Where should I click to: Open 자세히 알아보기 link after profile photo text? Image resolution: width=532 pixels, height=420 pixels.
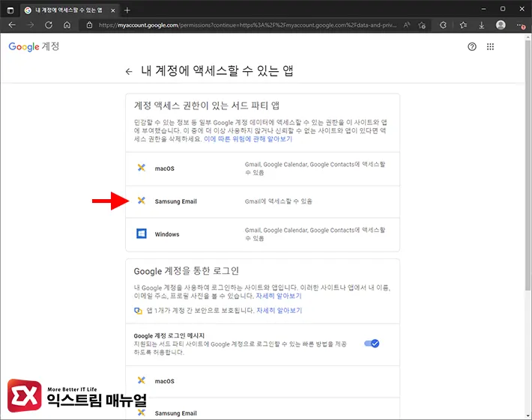click(279, 296)
